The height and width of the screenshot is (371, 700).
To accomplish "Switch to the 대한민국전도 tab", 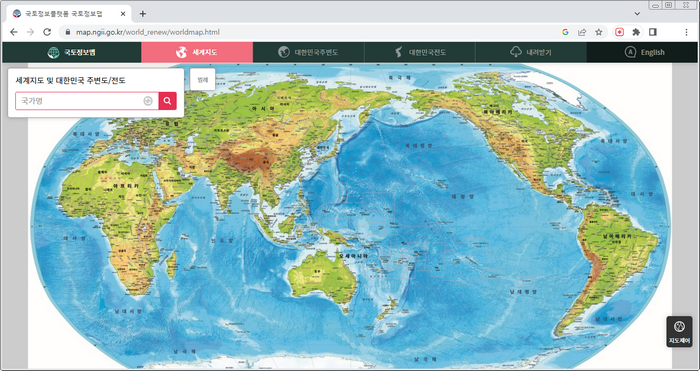I will [x=420, y=52].
